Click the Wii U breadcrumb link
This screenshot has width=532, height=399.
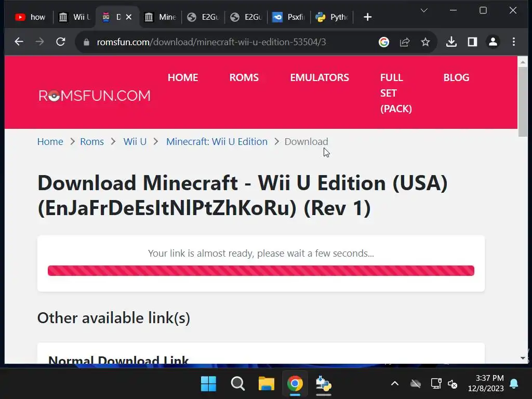(135, 141)
